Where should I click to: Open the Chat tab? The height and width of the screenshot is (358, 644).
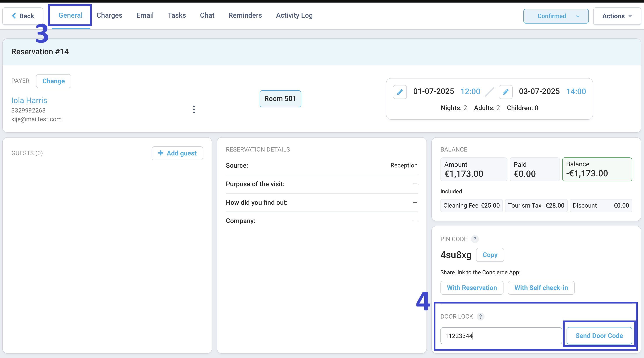point(207,15)
